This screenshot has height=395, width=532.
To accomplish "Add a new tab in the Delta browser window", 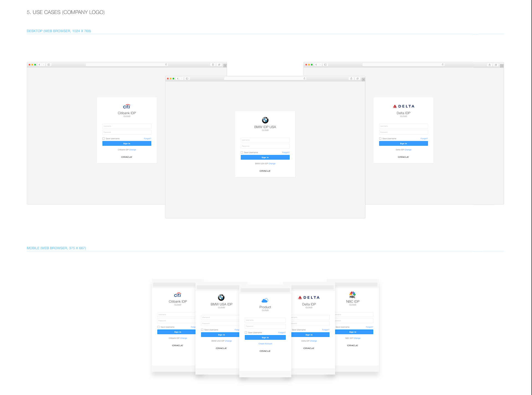I will coord(502,66).
